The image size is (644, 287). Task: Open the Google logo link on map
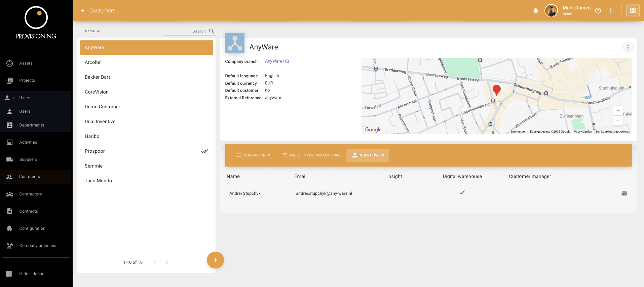pos(373,130)
